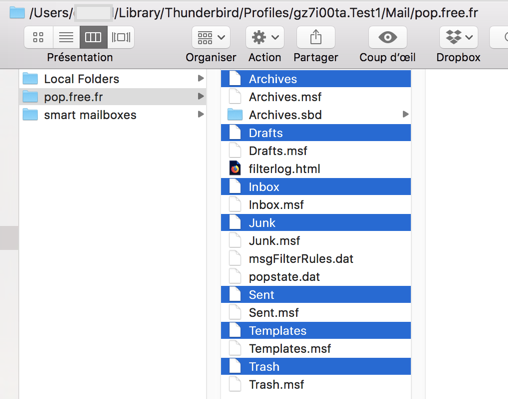This screenshot has height=399, width=508.
Task: Click the Coup d'œil eye icon
Action: click(388, 37)
